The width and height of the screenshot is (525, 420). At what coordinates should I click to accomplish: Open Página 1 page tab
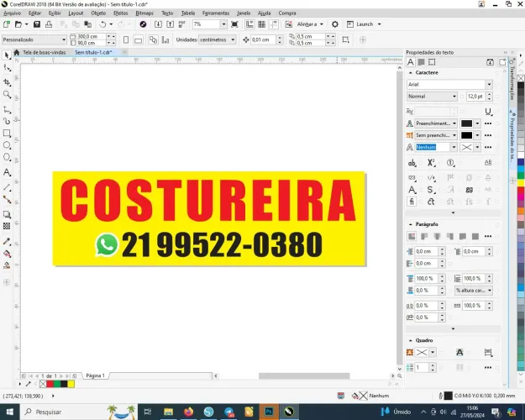click(96, 375)
